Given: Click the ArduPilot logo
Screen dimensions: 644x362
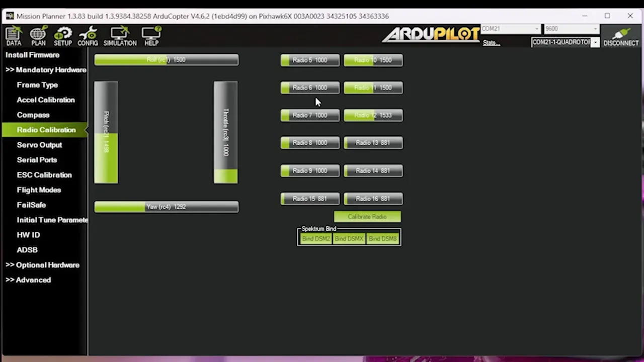Looking at the screenshot, I should (431, 34).
